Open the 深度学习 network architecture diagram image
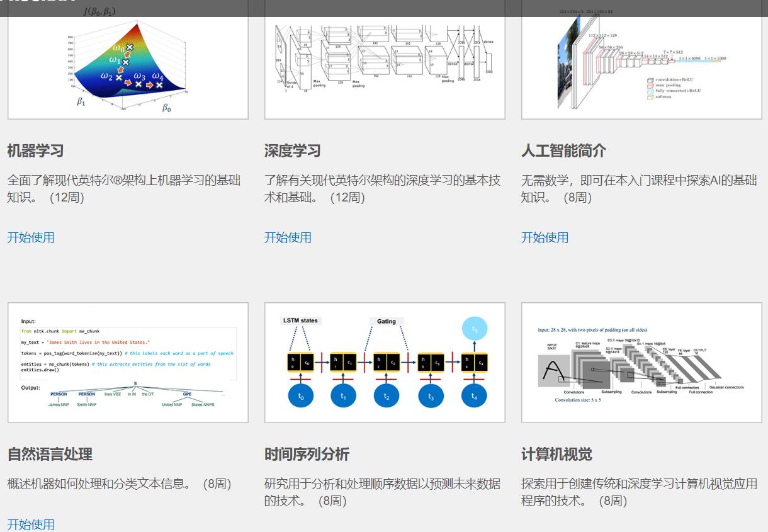The image size is (768, 532). pyautogui.click(x=385, y=60)
